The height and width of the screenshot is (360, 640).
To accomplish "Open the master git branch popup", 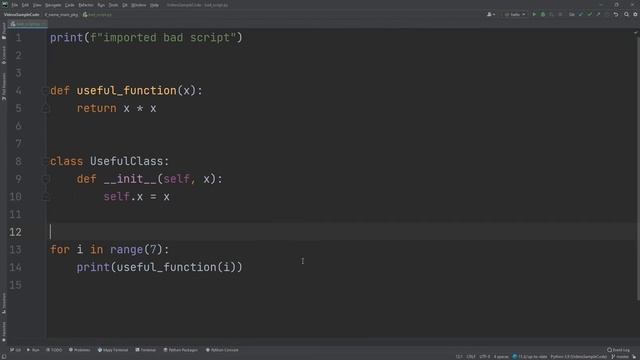I will (x=620, y=357).
